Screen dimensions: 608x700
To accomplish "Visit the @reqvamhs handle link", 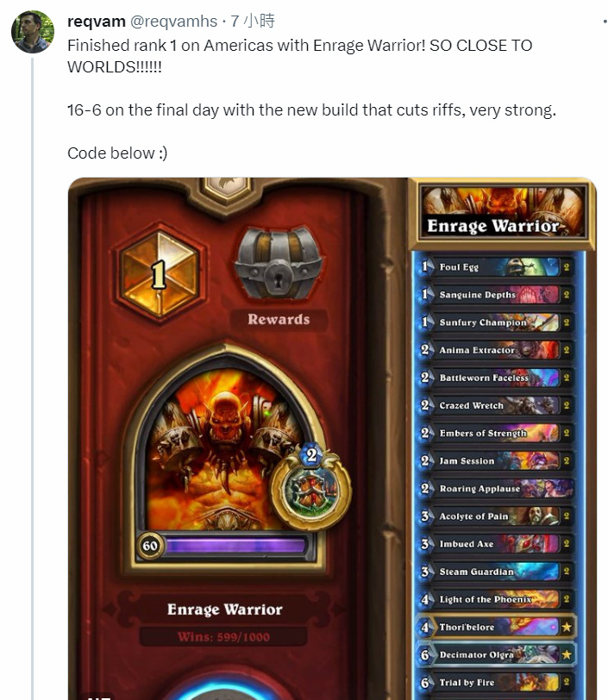I will (x=173, y=21).
